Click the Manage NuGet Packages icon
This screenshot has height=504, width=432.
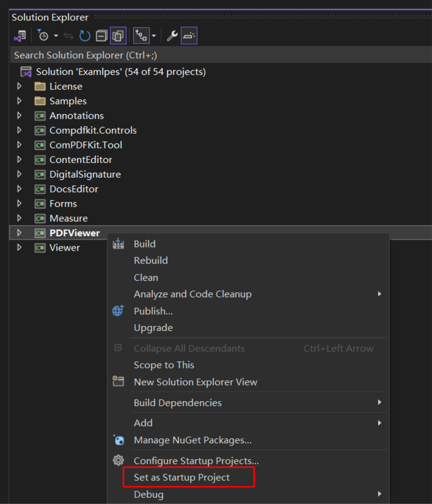(x=119, y=440)
